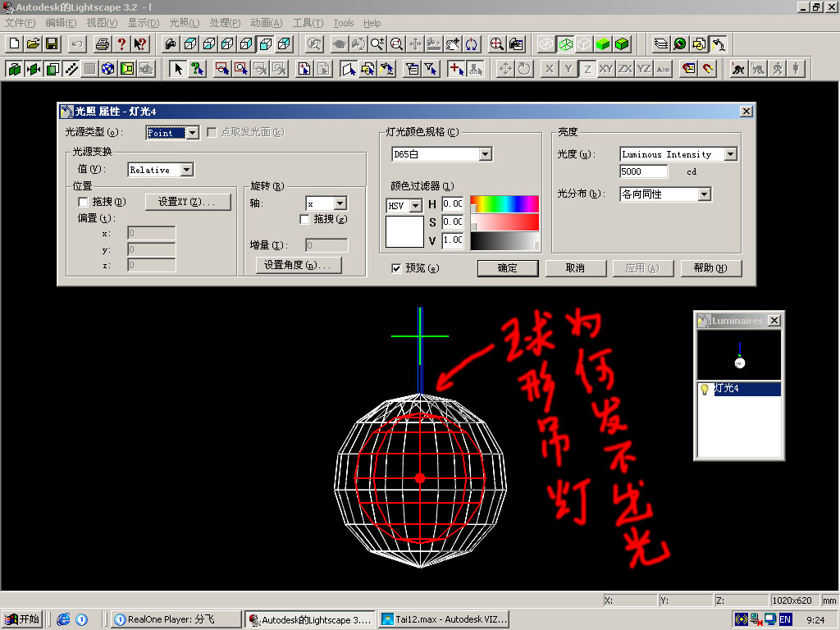The width and height of the screenshot is (840, 630).
Task: Open the 光照 menu
Action: [184, 23]
